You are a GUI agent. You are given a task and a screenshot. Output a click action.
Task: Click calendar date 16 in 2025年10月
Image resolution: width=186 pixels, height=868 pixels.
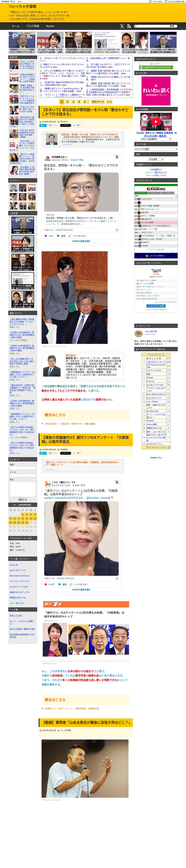pyautogui.click(x=27, y=523)
